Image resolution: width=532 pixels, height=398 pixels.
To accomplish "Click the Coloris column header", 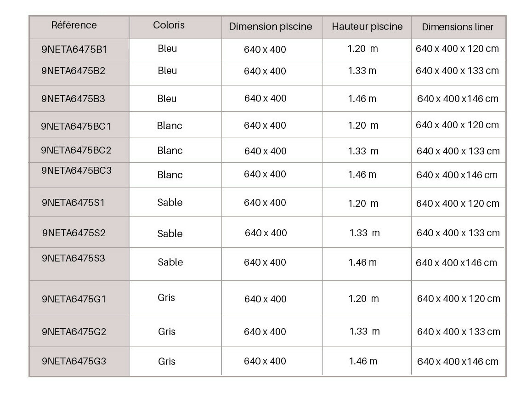I will click(x=169, y=25).
